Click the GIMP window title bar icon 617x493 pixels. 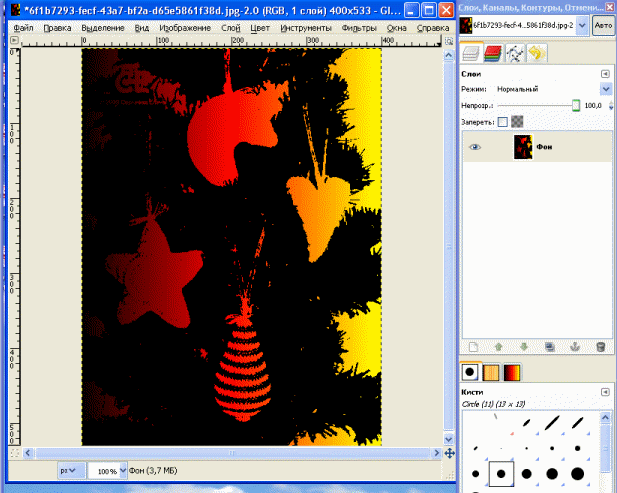pos(15,10)
